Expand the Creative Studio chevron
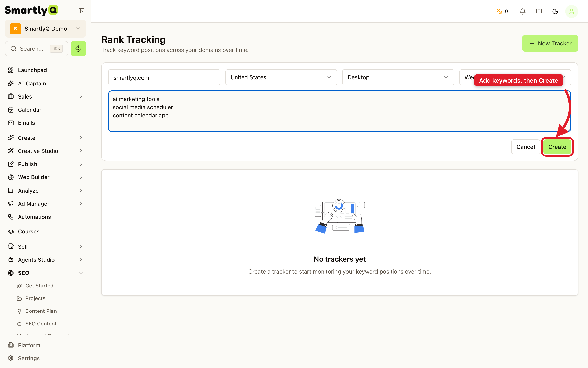Viewport: 588px width, 368px height. click(x=81, y=151)
